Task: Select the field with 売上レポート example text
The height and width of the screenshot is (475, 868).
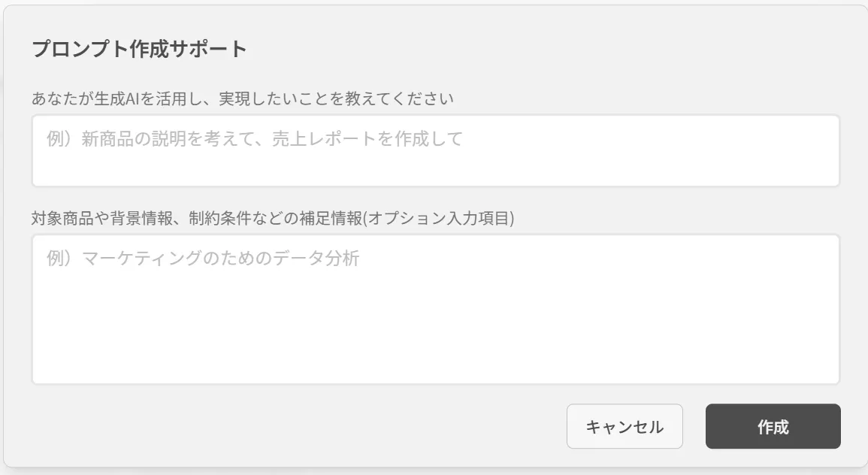Action: click(435, 151)
